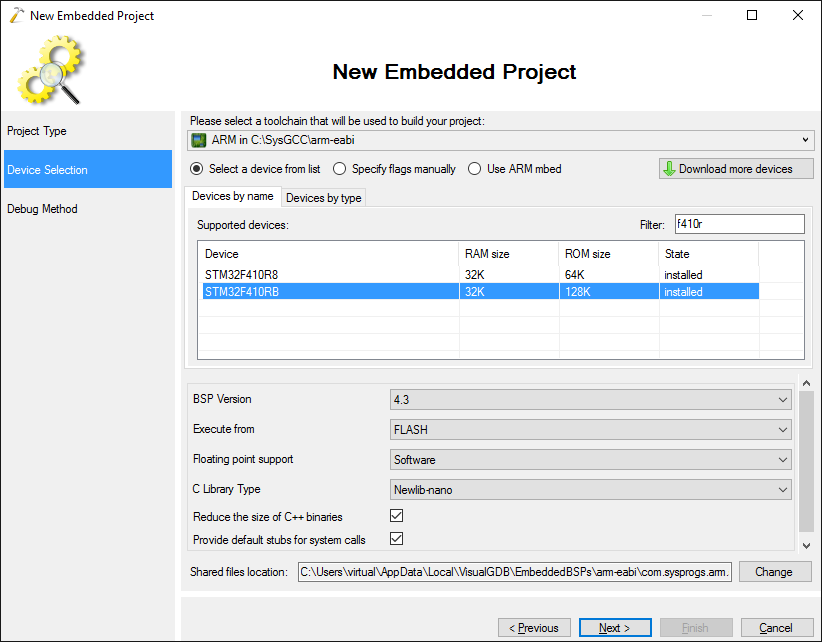Sort by the State column header
The image size is (822, 642).
[x=708, y=254]
